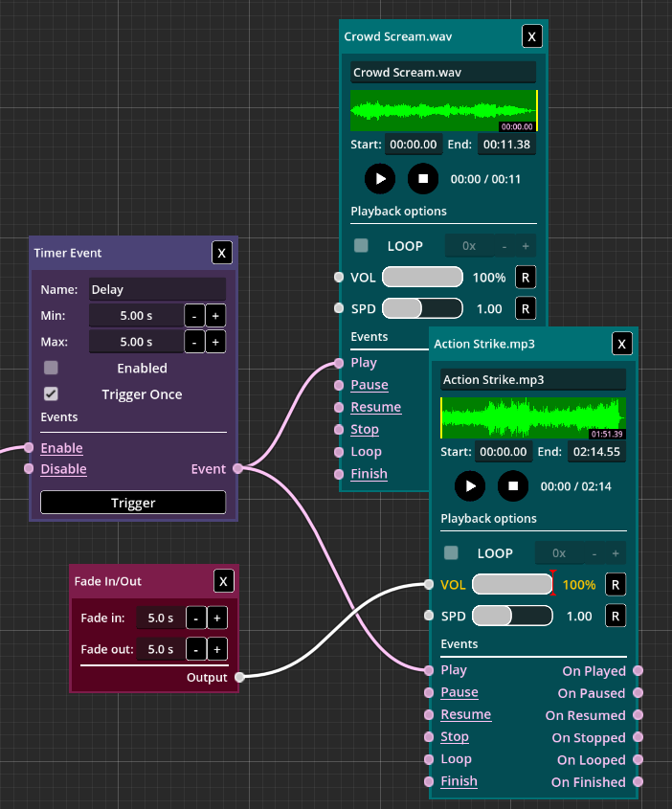The image size is (672, 809).
Task: Decrease the Timer Max value with minus
Action: [x=193, y=342]
